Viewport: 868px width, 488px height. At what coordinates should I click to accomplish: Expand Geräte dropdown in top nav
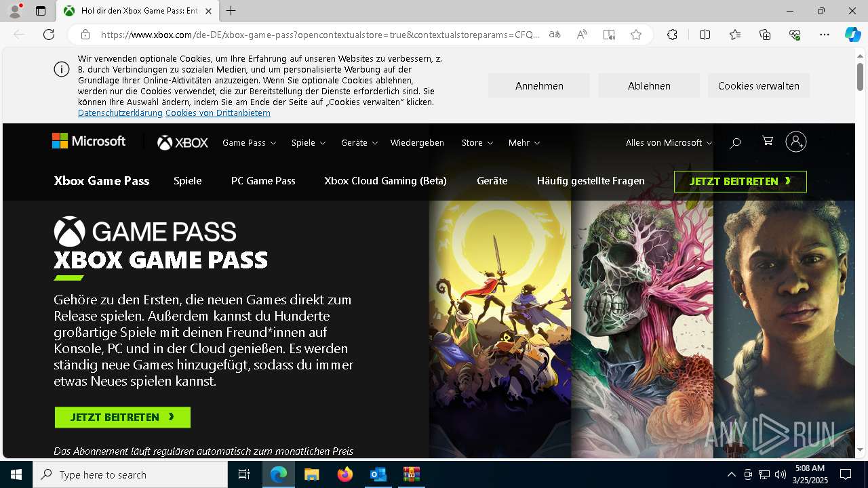tap(359, 142)
